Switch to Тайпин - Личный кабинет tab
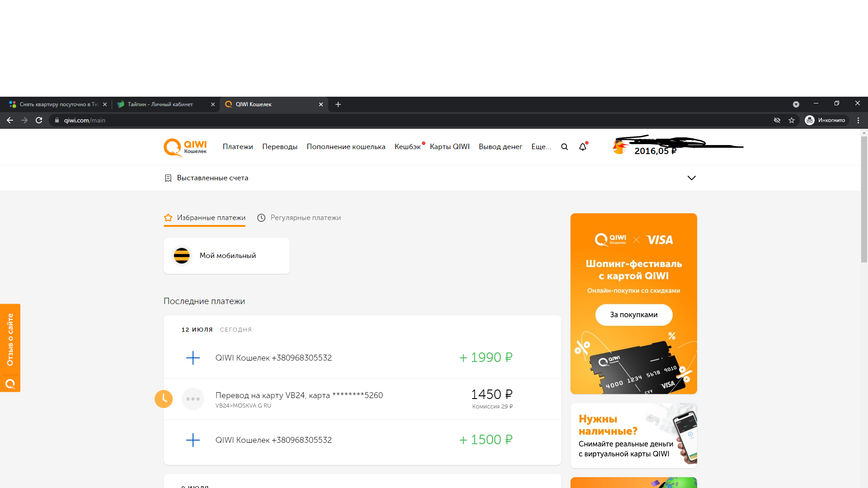Viewport: 868px width, 488px height. coord(165,104)
